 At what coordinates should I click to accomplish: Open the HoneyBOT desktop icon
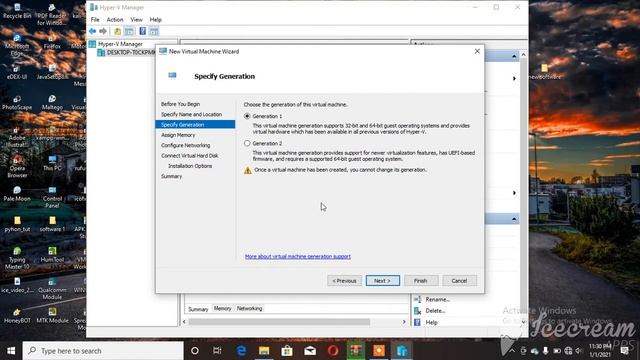17,316
